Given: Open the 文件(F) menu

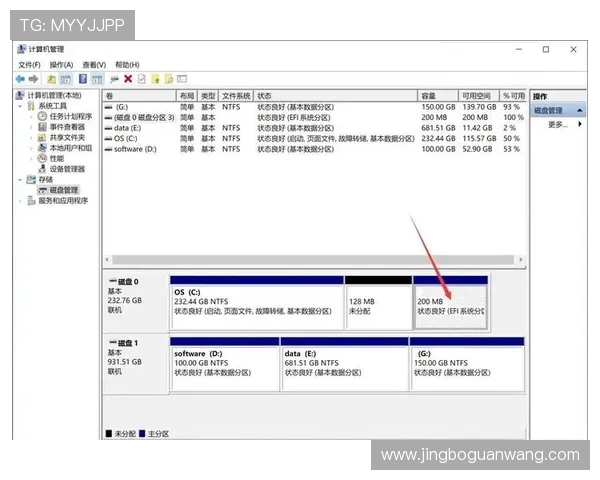Looking at the screenshot, I should click(x=29, y=65).
